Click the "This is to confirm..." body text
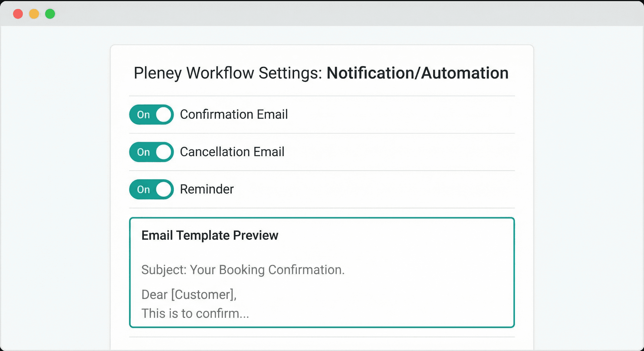Image resolution: width=644 pixels, height=351 pixels. click(195, 313)
